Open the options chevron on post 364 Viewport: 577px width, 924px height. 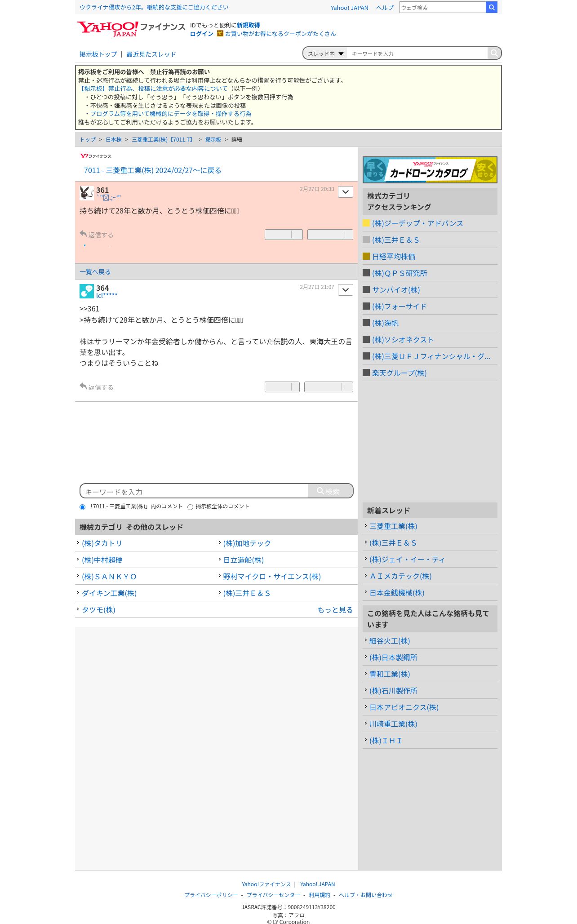pyautogui.click(x=346, y=290)
